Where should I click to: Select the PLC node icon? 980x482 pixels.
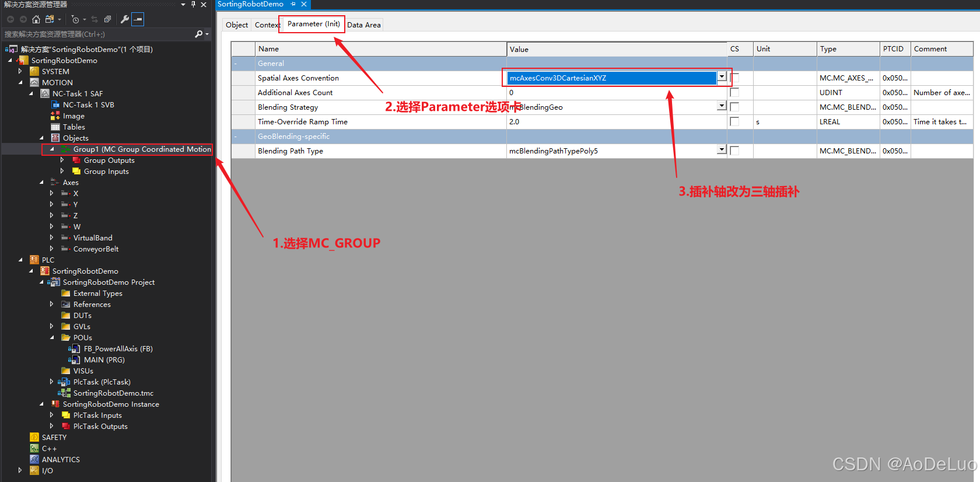(x=34, y=260)
